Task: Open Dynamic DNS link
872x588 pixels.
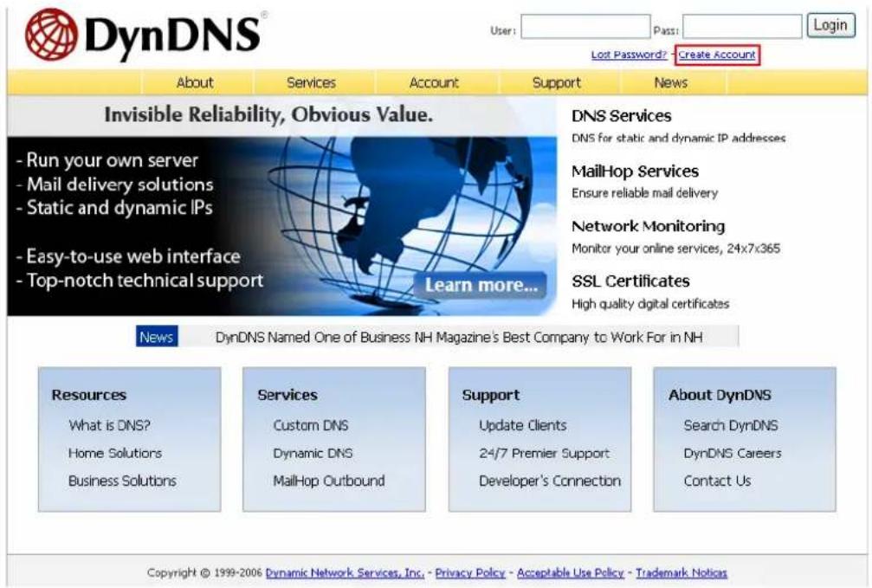Action: 313,454
